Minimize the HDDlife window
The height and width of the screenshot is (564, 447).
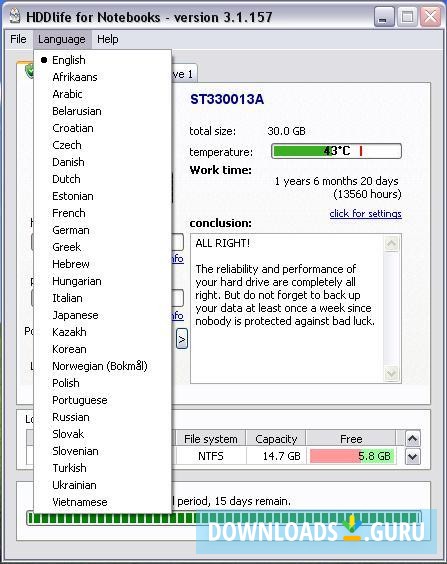click(x=384, y=17)
